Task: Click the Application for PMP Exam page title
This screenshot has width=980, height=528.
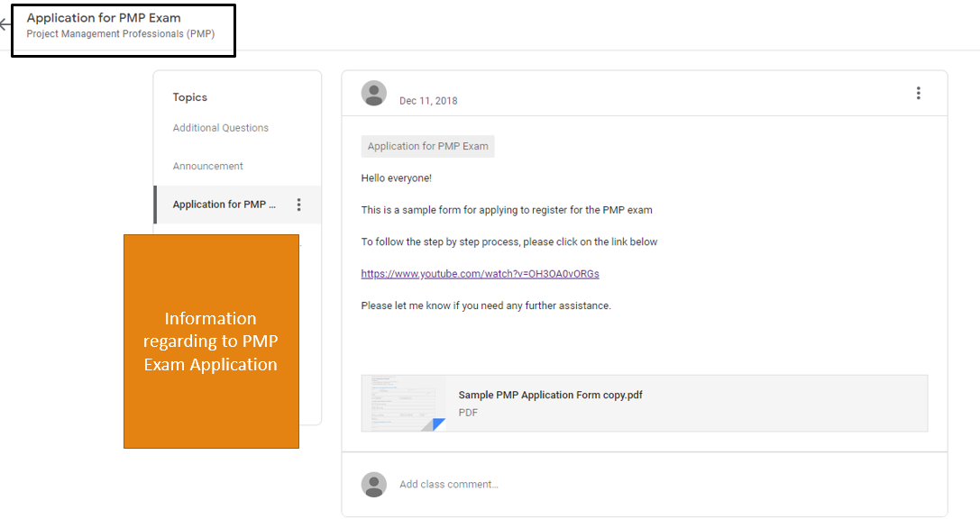Action: pyautogui.click(x=104, y=18)
